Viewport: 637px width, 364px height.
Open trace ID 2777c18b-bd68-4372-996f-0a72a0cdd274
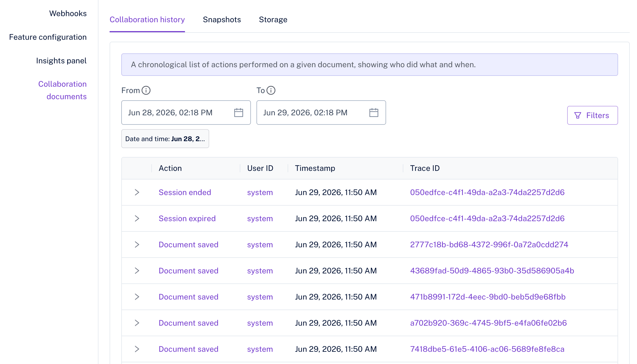pyautogui.click(x=489, y=245)
